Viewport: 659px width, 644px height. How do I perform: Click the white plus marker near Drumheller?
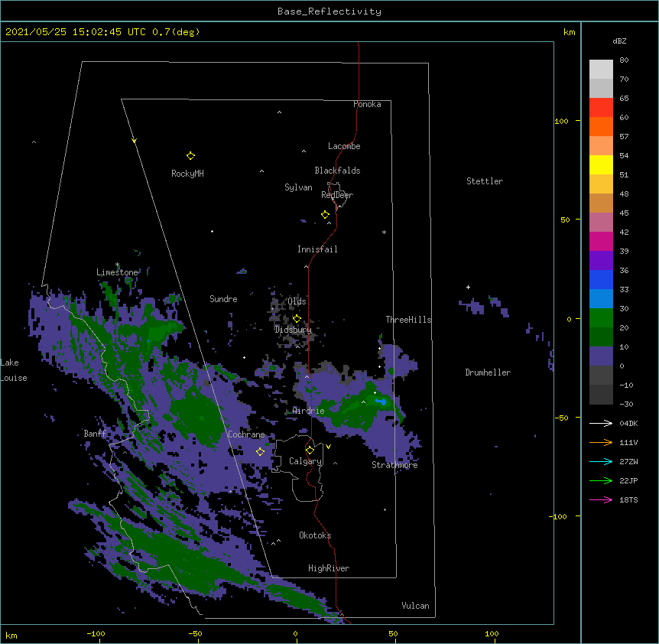pyautogui.click(x=468, y=287)
